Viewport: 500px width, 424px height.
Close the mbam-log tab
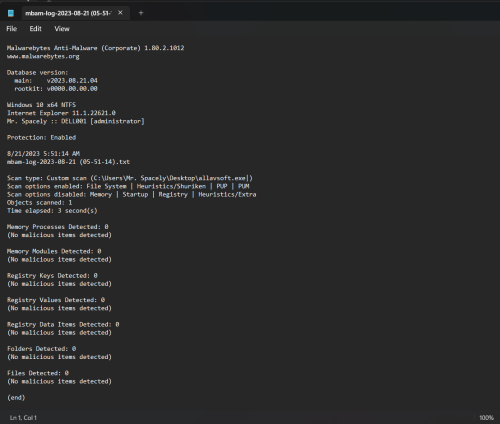tap(120, 13)
